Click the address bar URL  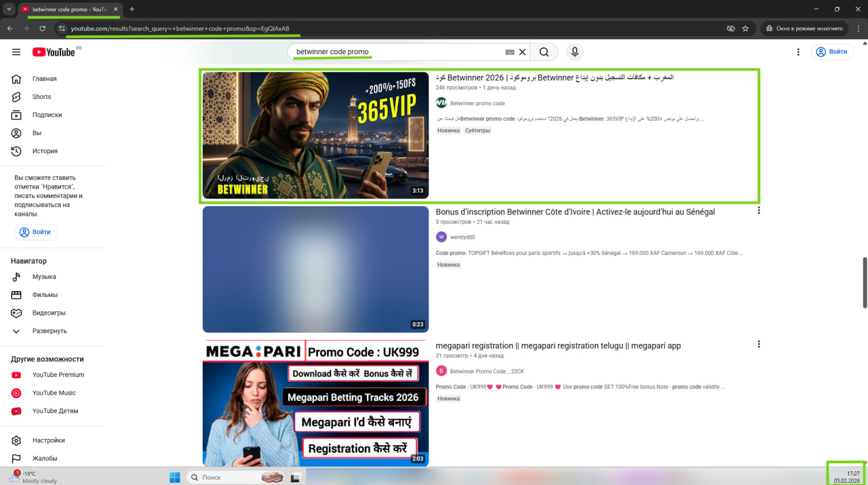[x=180, y=28]
